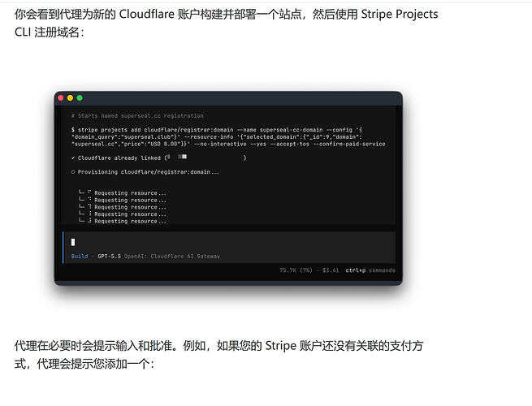Click "Stripe Projects" in the first paragraph

[400, 15]
